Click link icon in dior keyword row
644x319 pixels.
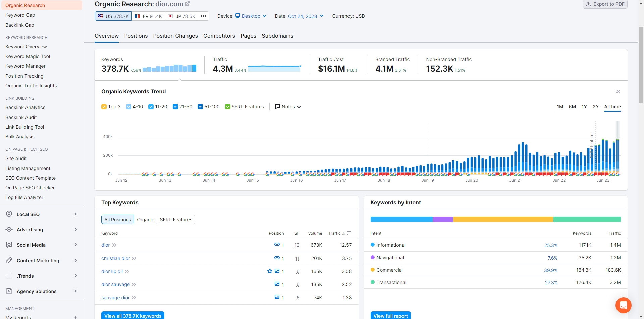point(277,245)
